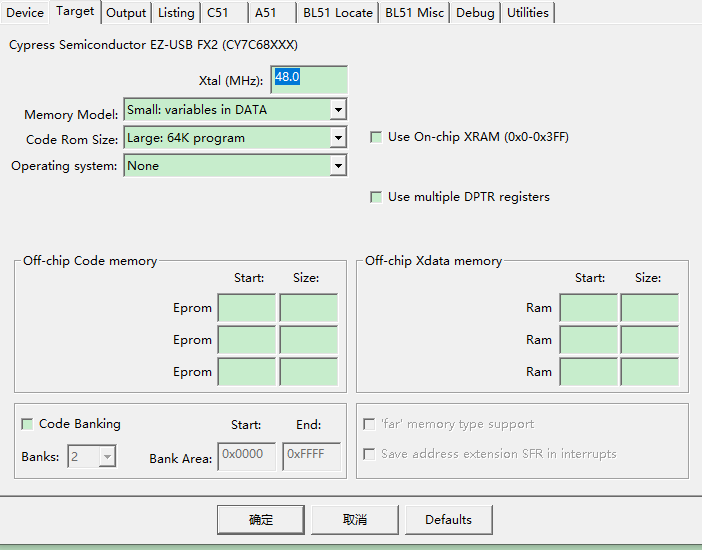Viewport: 702px width, 550px height.
Task: Click the Bank Area Start field 0x0000
Action: (x=247, y=456)
